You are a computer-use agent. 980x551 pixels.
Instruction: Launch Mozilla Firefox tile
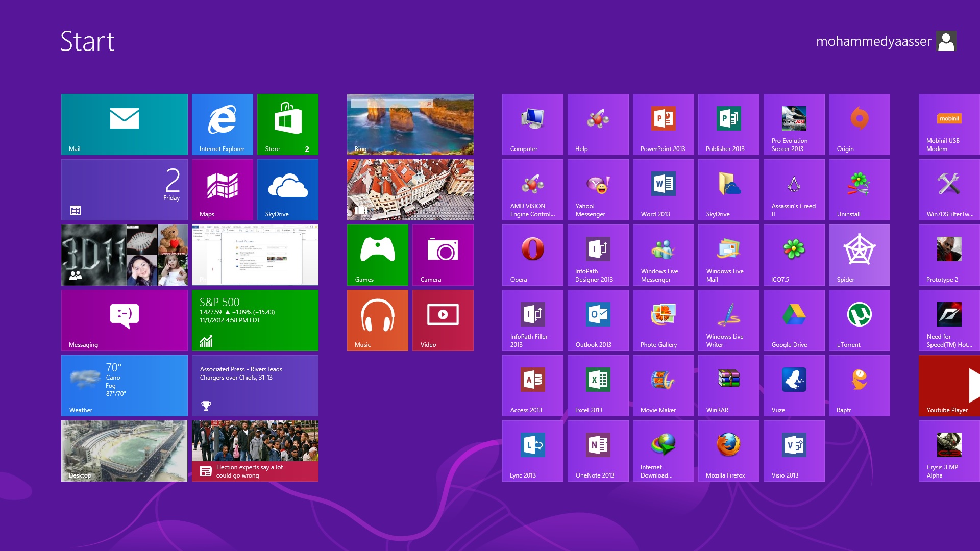coord(729,451)
